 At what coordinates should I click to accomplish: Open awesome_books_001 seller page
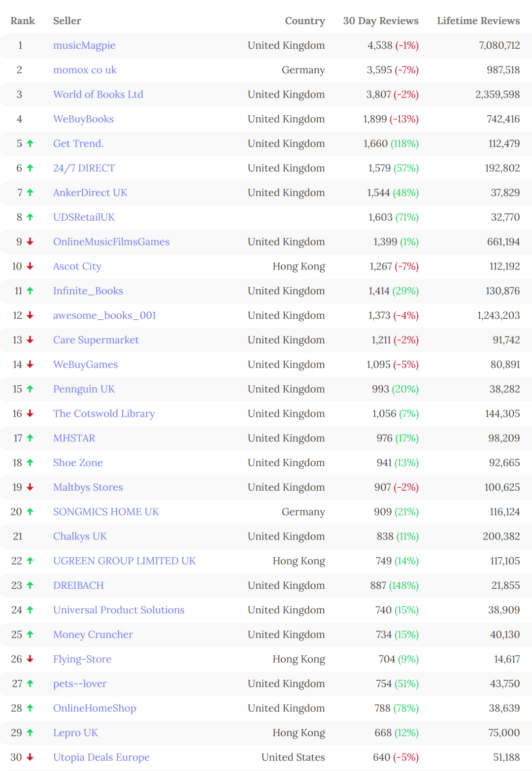tap(104, 316)
